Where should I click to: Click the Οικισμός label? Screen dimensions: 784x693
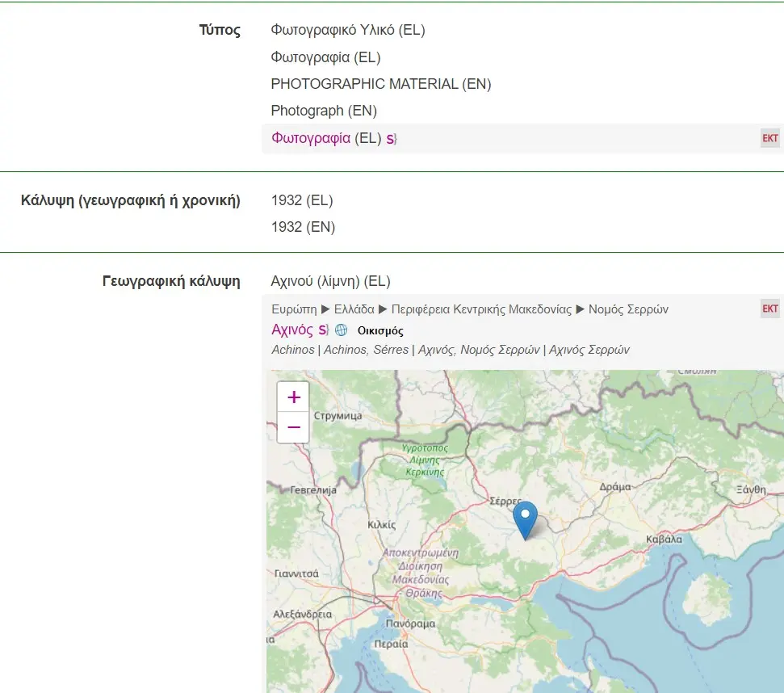[380, 330]
